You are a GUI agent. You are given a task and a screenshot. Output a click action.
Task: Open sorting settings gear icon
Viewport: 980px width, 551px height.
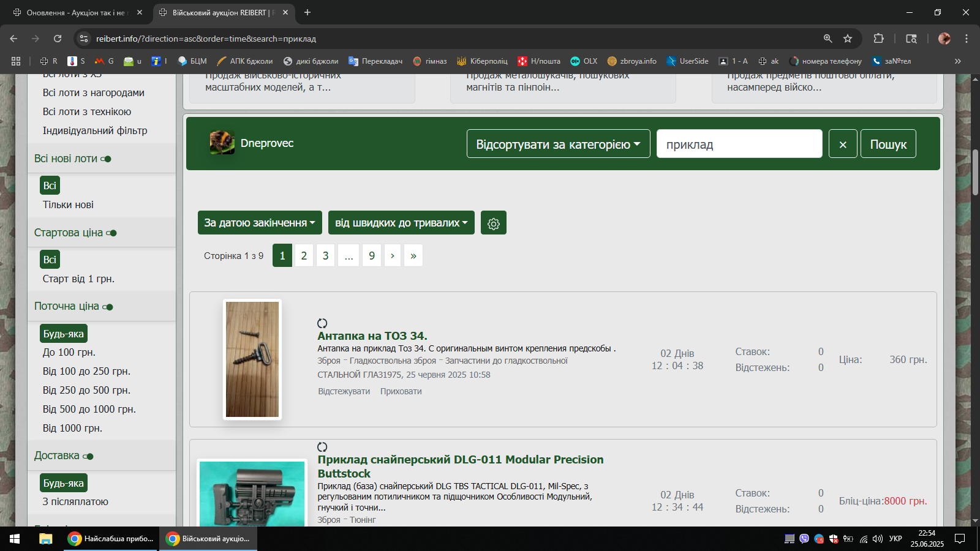click(x=493, y=223)
